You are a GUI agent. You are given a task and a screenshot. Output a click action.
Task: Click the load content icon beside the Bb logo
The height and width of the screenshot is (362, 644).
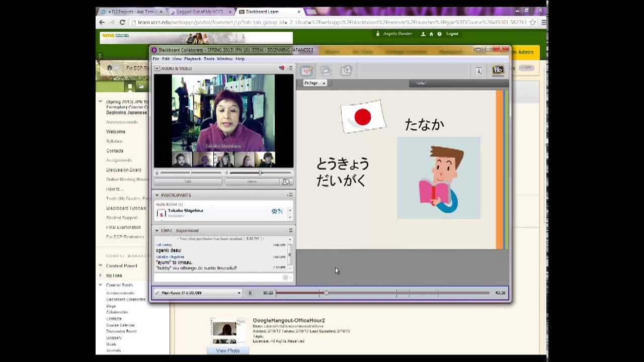tap(478, 71)
